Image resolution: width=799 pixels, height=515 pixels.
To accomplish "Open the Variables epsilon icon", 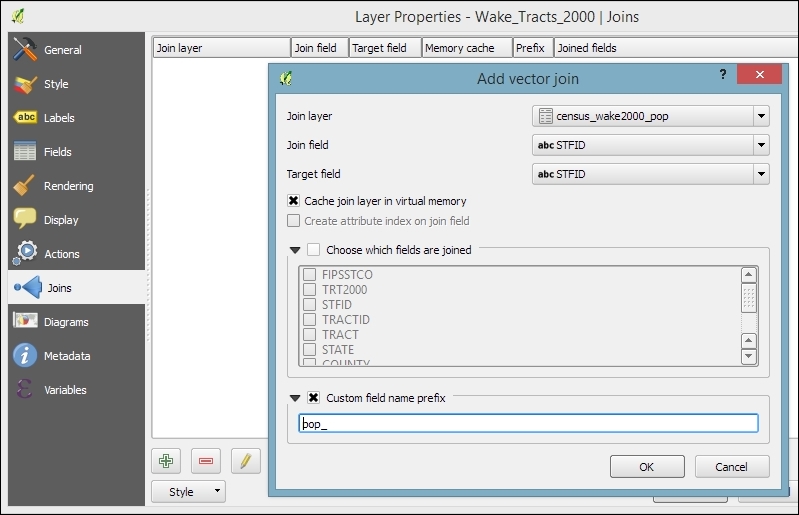I will [x=24, y=390].
